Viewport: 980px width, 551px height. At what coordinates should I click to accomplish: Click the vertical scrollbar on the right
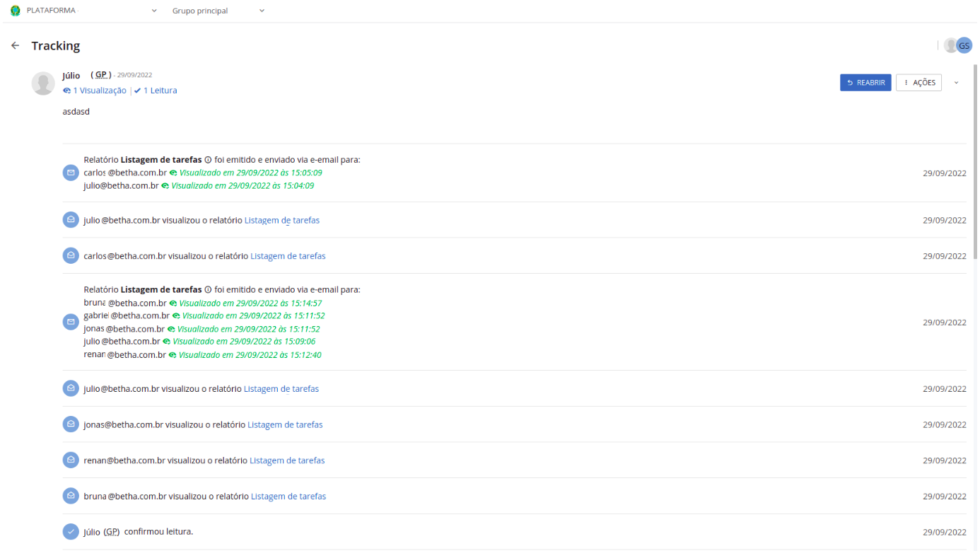coord(976,163)
